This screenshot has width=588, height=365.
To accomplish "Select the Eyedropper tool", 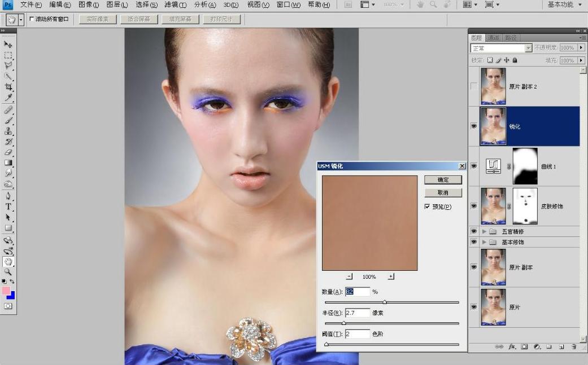I will coord(8,98).
